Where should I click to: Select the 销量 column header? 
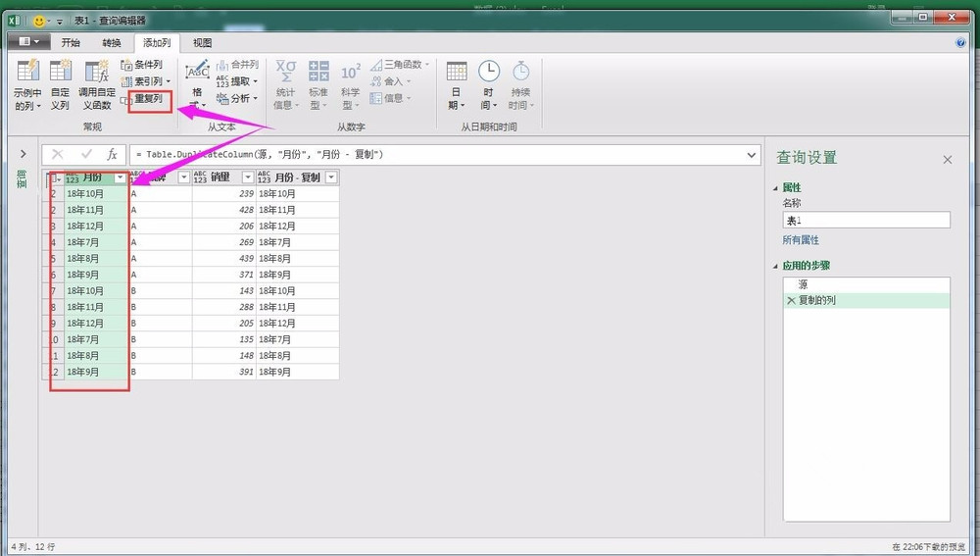(x=223, y=177)
